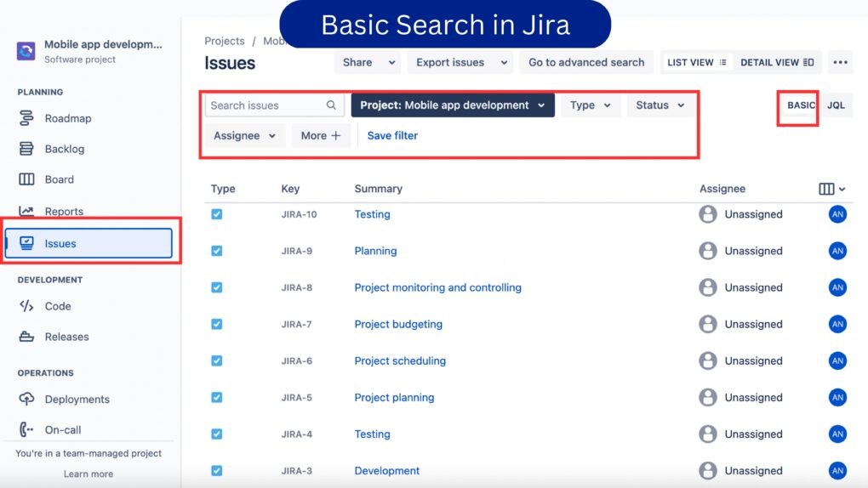The height and width of the screenshot is (488, 868).
Task: Click the Board icon in the sidebar
Action: [x=26, y=179]
